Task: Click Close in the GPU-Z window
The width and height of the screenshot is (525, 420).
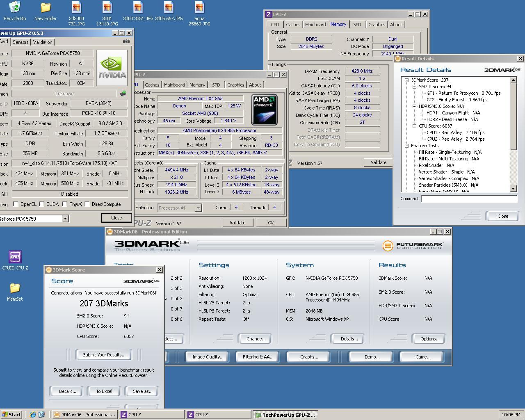Action: (116, 218)
